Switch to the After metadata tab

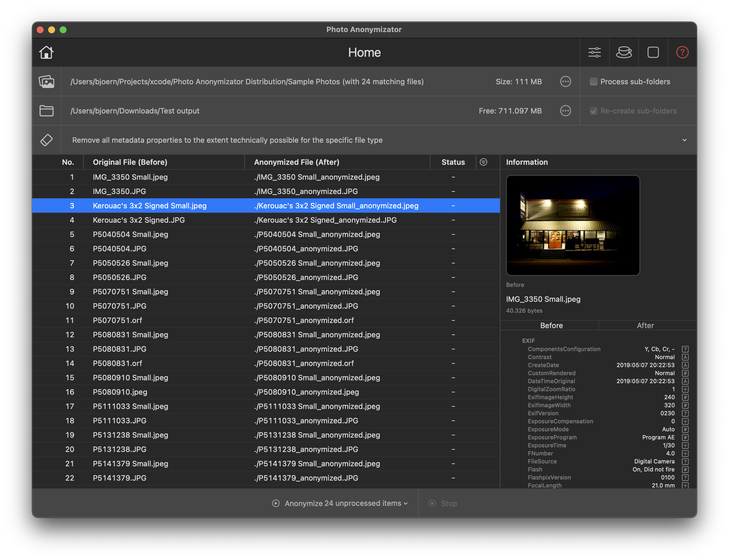point(645,325)
